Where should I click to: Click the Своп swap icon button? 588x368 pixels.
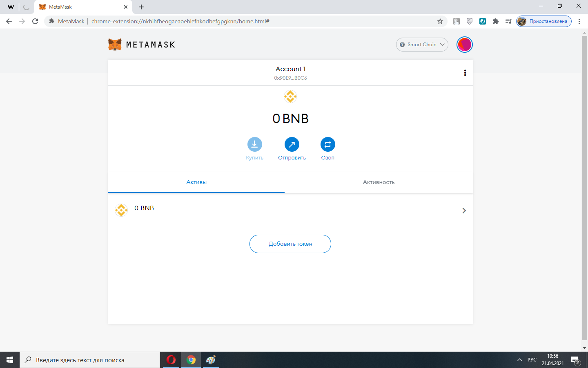(x=328, y=144)
